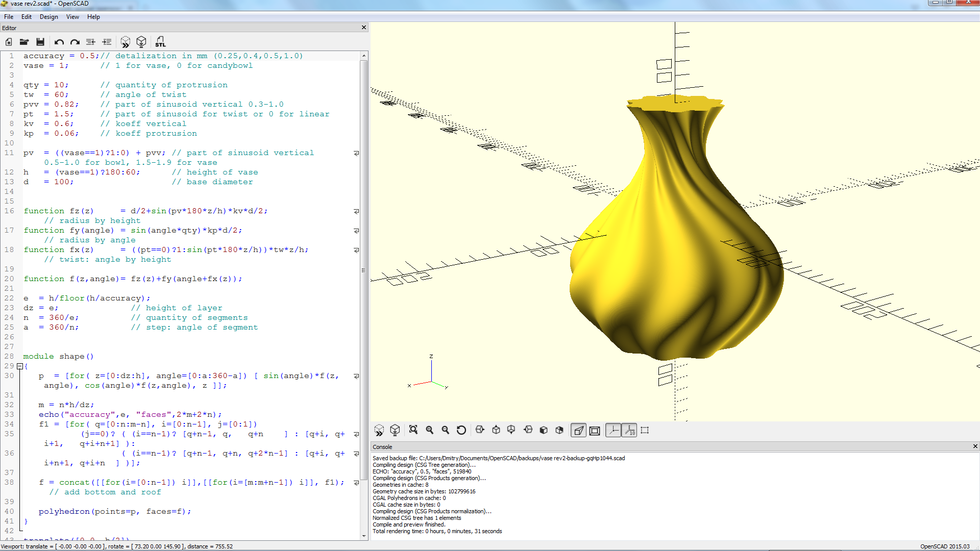Viewport: 980px width, 551px height.
Task: Export the model as STL
Action: click(160, 42)
